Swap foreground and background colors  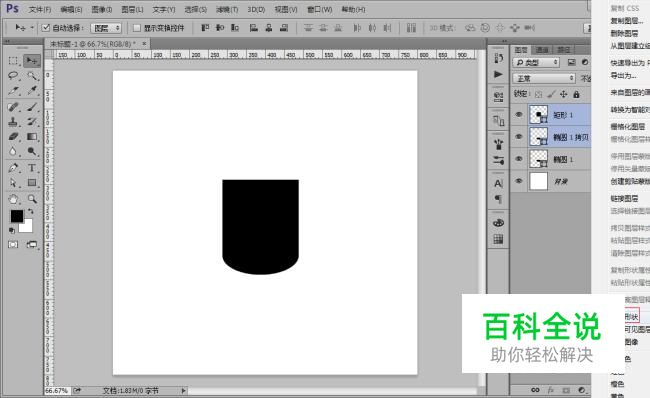click(x=30, y=211)
